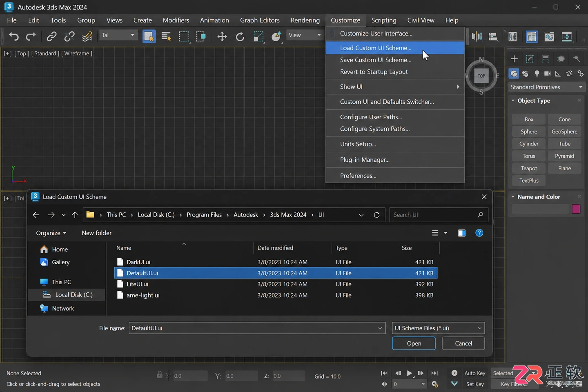Screen dimensions: 588x392
Task: Select the Shapes category icon
Action: [x=526, y=73]
